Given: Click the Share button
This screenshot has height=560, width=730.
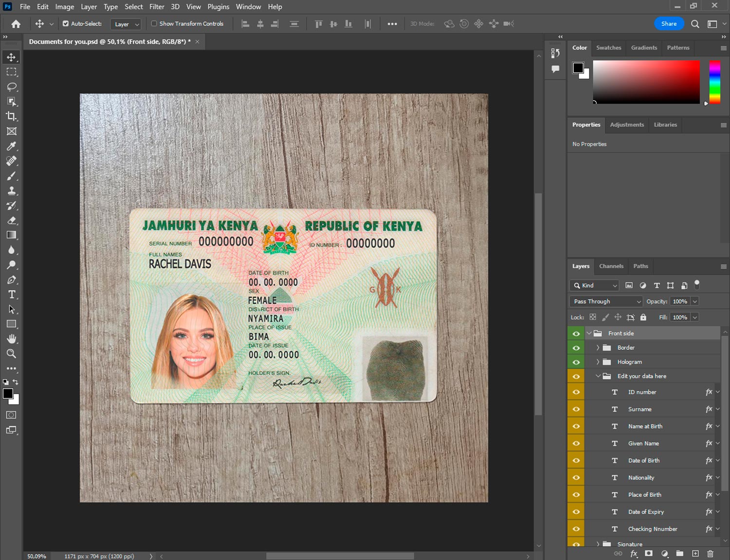Looking at the screenshot, I should tap(669, 24).
